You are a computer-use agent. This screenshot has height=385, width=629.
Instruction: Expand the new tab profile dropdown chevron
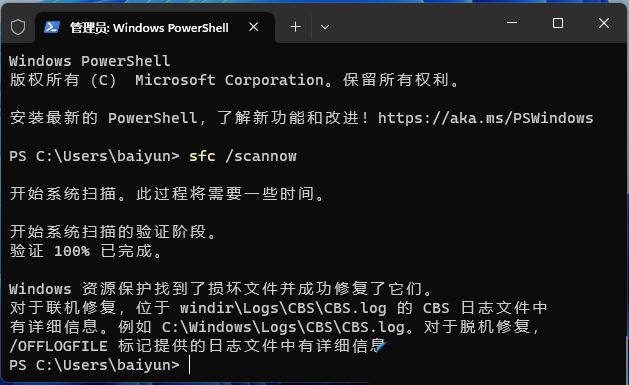coord(325,27)
